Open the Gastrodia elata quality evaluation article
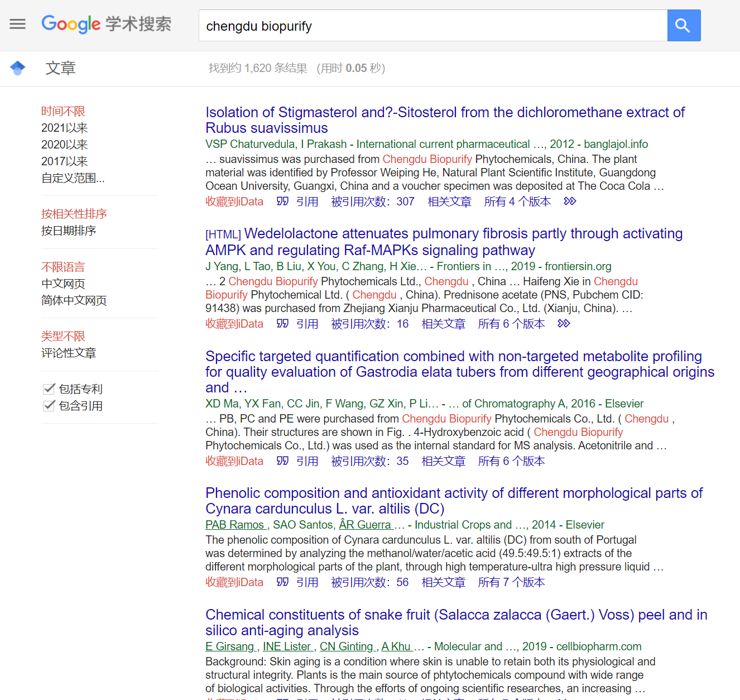Viewport: 740px width, 700px height. 460,372
